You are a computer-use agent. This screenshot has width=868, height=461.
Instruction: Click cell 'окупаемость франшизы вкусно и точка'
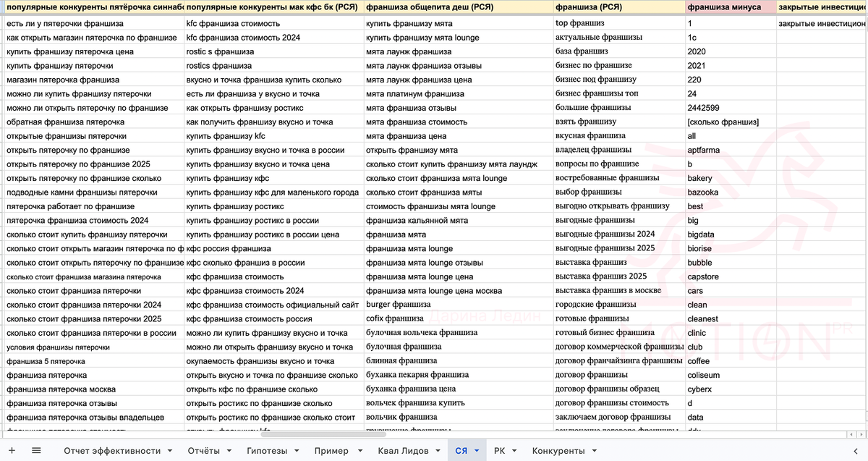point(273,361)
